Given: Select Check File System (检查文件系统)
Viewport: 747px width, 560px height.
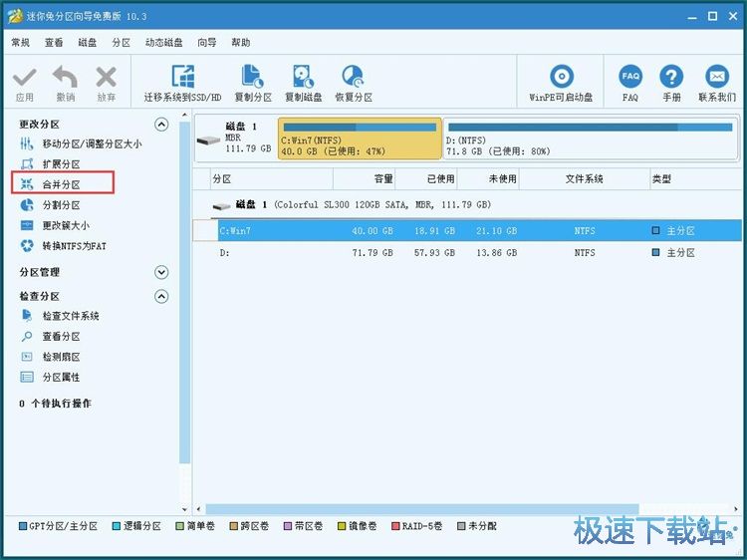Looking at the screenshot, I should point(59,316).
